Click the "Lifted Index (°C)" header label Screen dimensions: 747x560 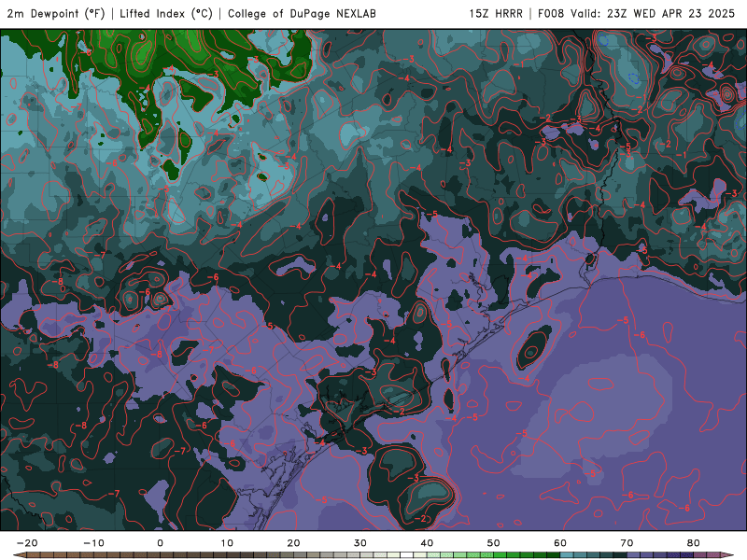click(x=166, y=14)
